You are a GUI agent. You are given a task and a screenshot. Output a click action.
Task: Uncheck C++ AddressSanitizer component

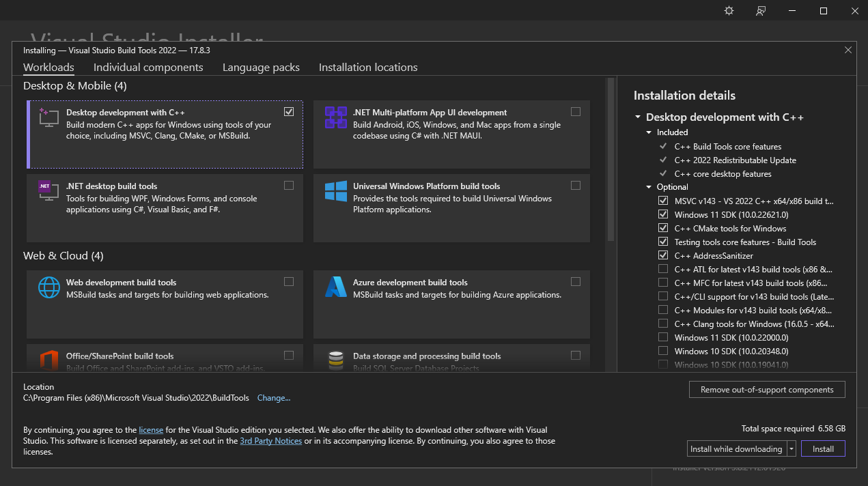pyautogui.click(x=663, y=256)
